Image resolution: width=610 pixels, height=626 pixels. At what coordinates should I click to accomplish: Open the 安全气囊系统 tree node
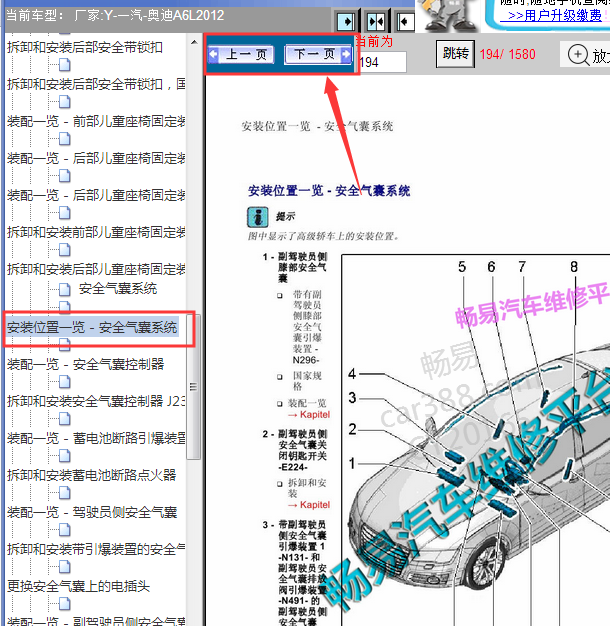(x=118, y=288)
